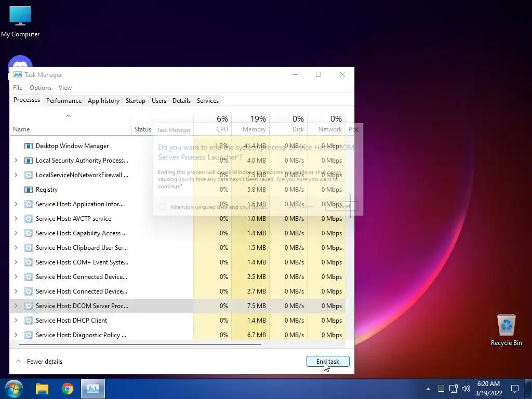This screenshot has height=399, width=532.
Task: Select the 'Service Host: Connected Device...' 2.5 MB row
Action: 178,277
